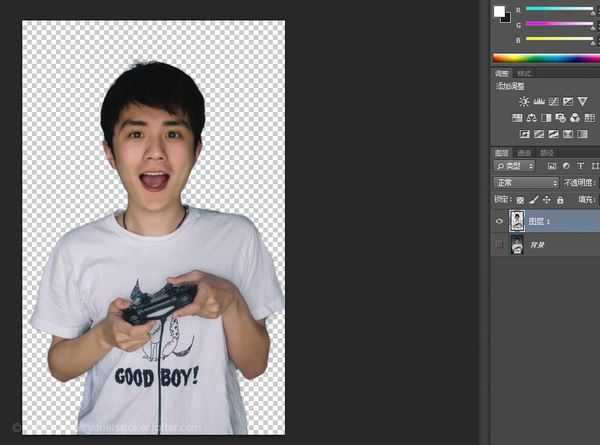Filter layers by pixel layers icon
600x445 pixels.
point(551,166)
